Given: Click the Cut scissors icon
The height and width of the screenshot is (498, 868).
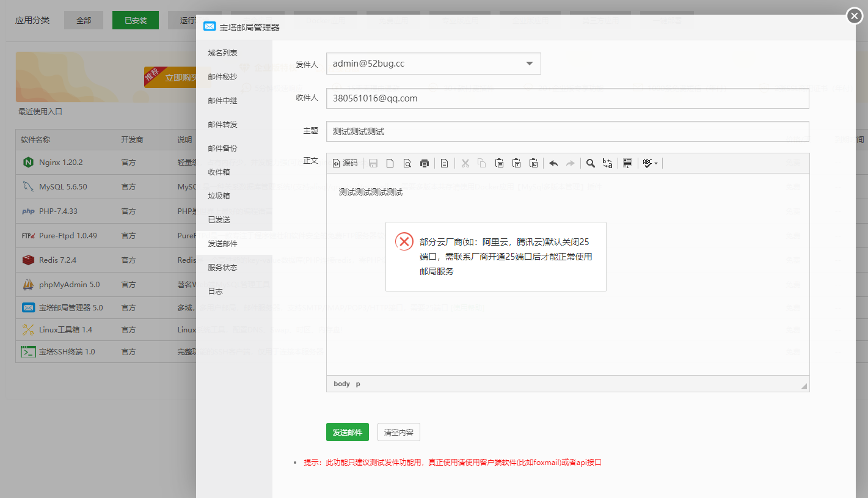Looking at the screenshot, I should point(465,163).
